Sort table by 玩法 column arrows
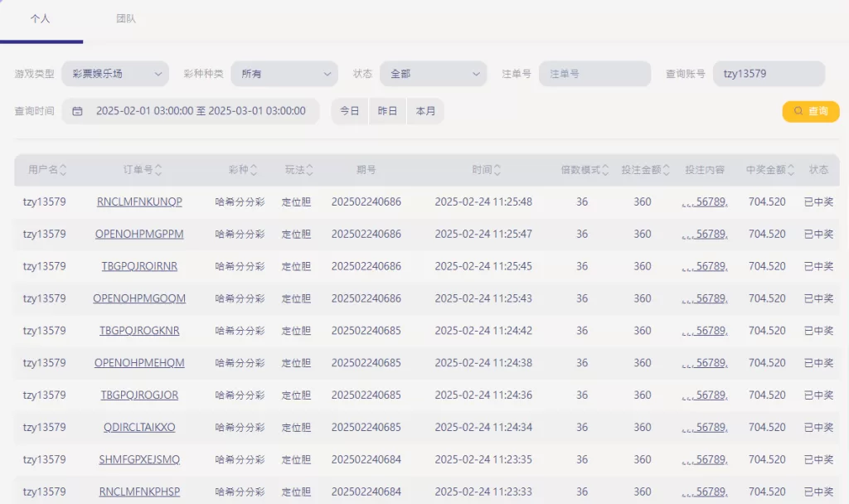Image resolution: width=849 pixels, height=504 pixels. coord(310,170)
